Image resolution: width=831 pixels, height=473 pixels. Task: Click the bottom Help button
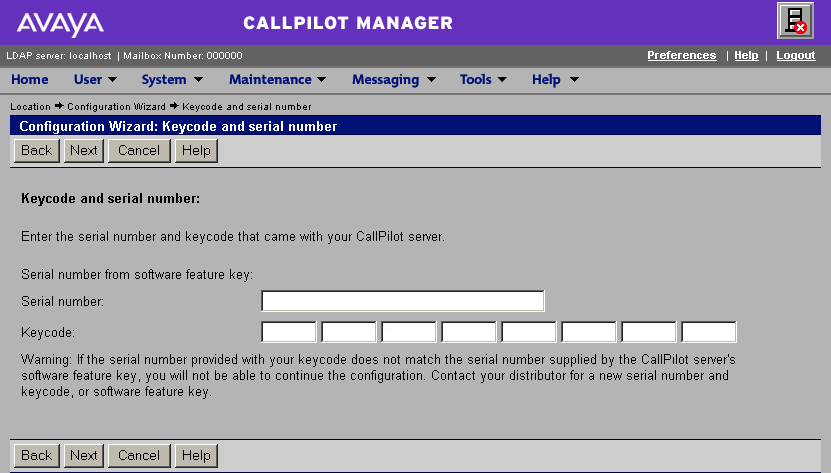[x=196, y=456]
